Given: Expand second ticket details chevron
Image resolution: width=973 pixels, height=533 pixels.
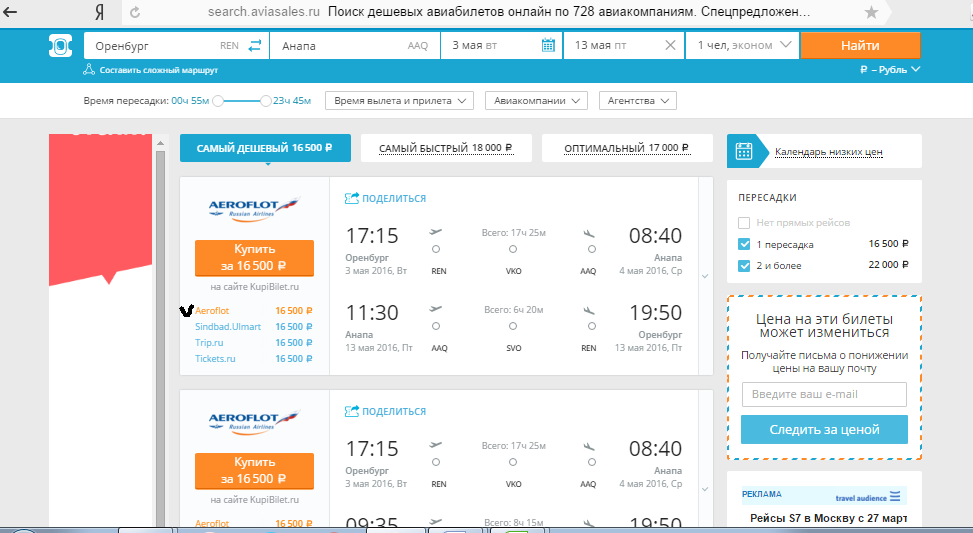Looking at the screenshot, I should 705,489.
